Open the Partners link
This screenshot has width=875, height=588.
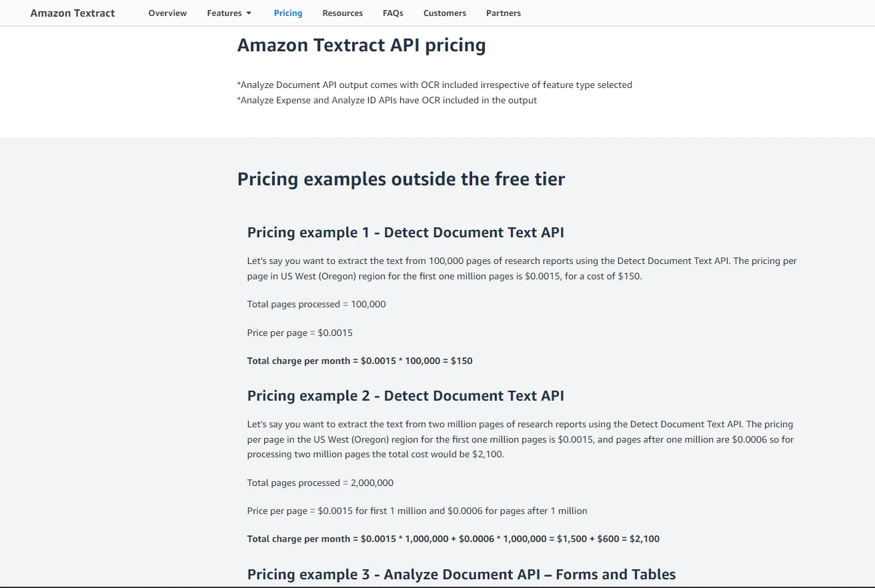click(504, 13)
